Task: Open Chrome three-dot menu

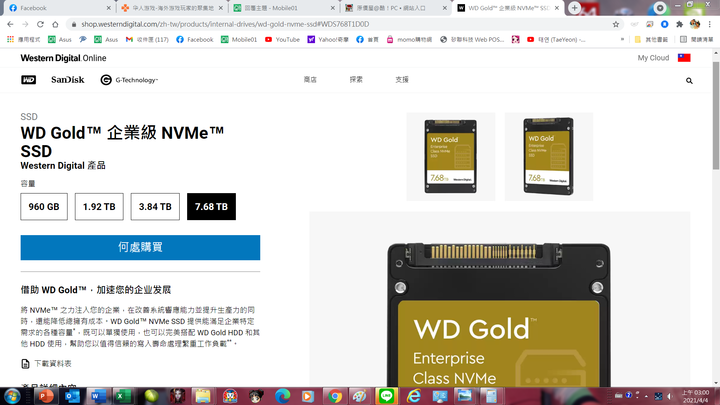Action: pos(710,24)
